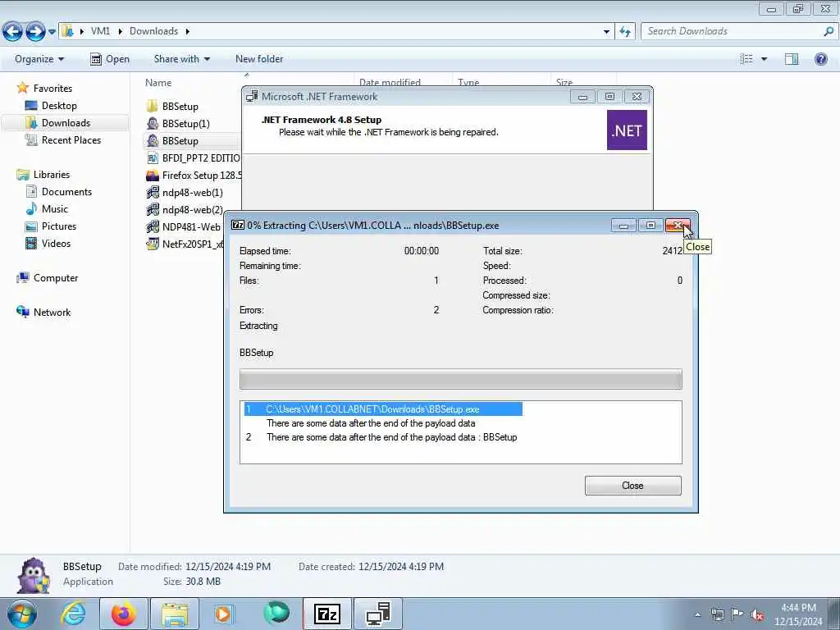Click New folder in the toolbar
This screenshot has width=840, height=630.
(259, 59)
